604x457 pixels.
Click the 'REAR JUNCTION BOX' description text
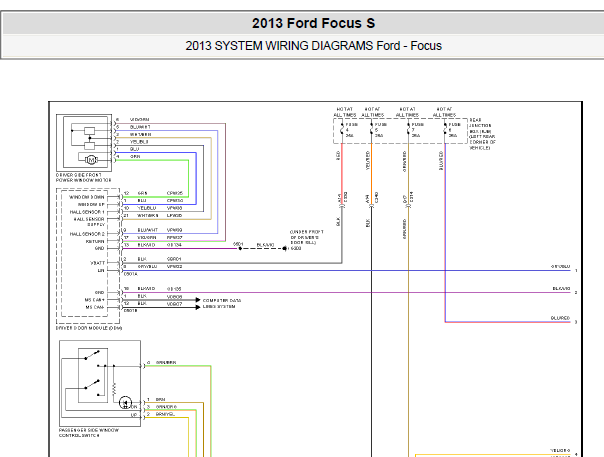click(482, 134)
